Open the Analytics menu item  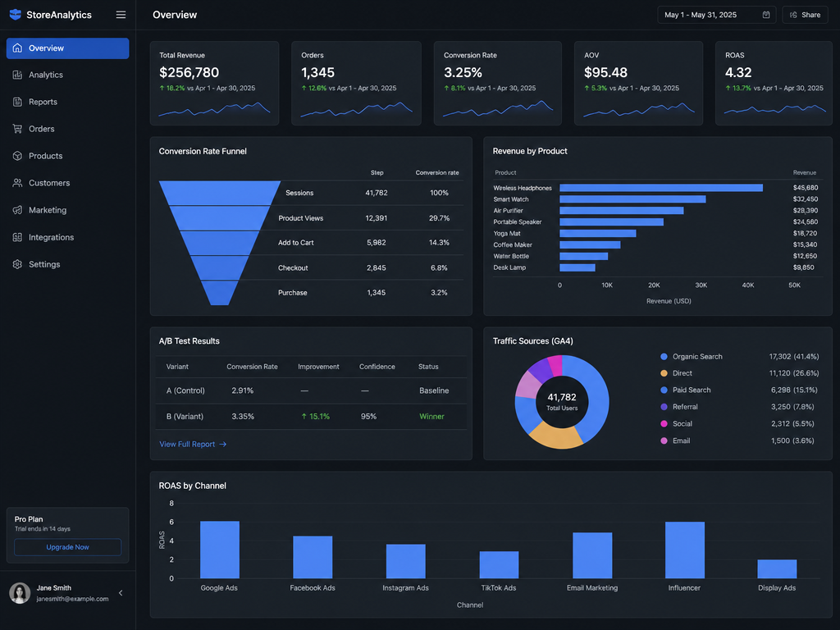67,75
